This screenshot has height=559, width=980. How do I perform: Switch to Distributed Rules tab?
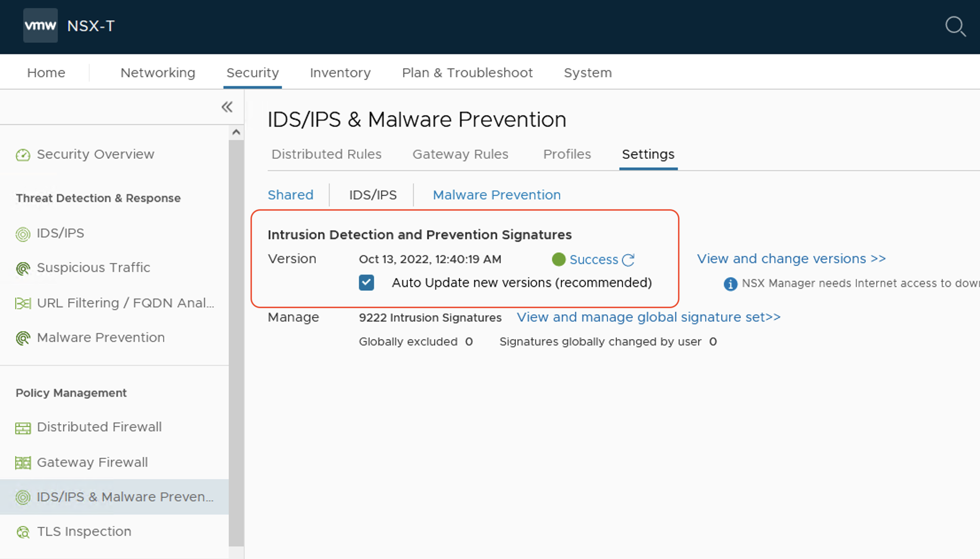point(327,154)
